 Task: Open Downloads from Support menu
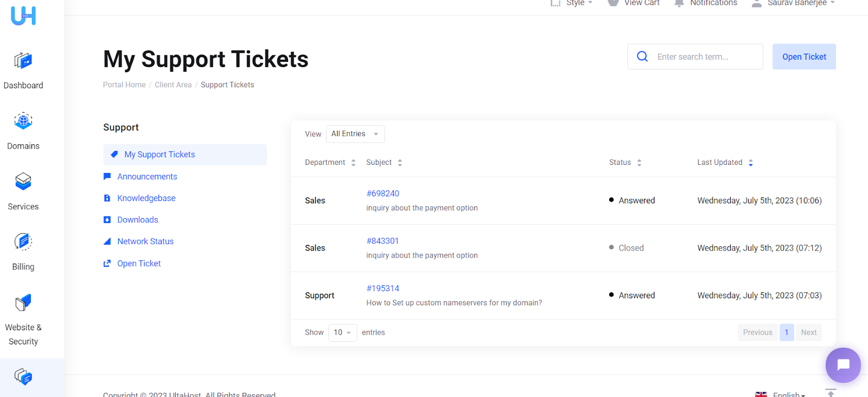138,220
